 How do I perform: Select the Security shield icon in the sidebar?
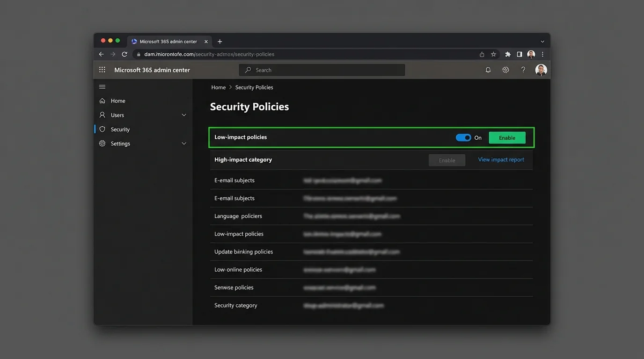[102, 129]
